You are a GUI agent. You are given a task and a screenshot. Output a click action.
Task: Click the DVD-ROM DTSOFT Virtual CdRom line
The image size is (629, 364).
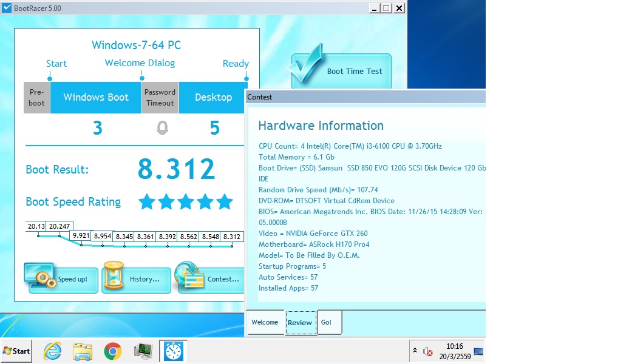(327, 200)
